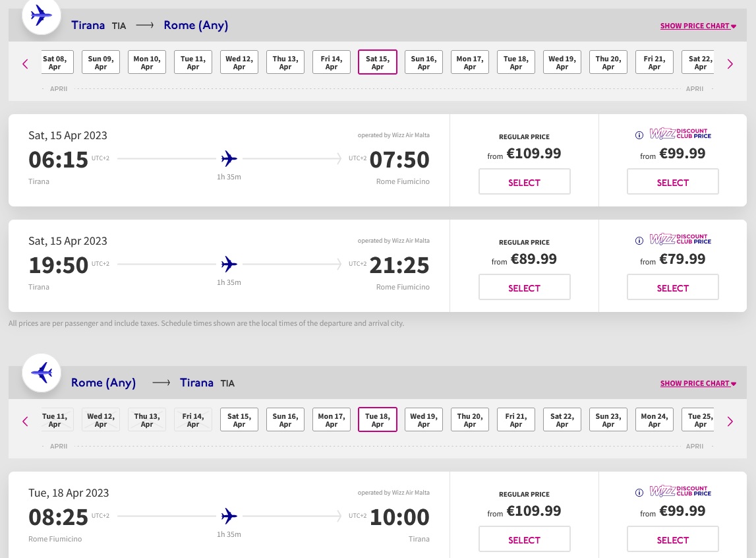This screenshot has height=558, width=756.
Task: Click info icon for 06:15 flight's Wizz Discount Club price
Action: (x=639, y=135)
